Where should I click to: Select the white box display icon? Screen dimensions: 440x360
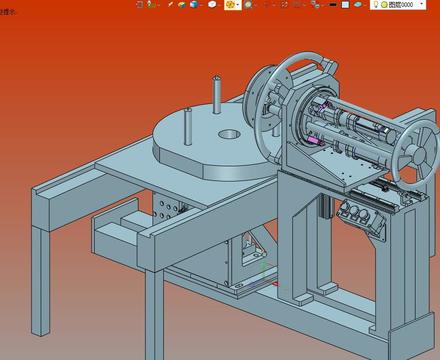tap(212, 4)
